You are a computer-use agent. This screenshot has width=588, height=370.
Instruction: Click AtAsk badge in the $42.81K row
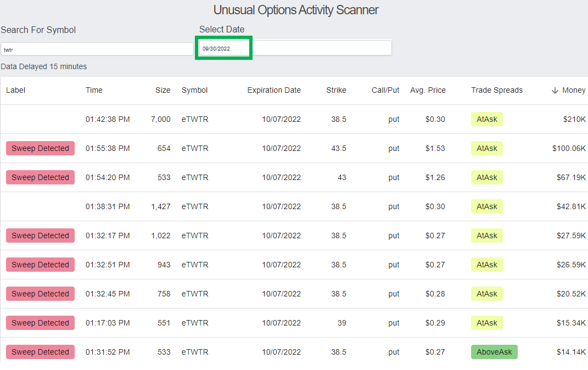tap(487, 206)
